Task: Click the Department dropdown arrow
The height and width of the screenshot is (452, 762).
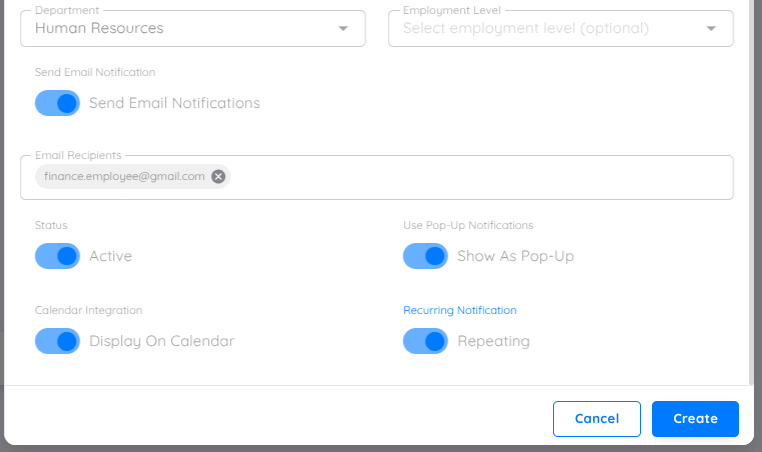Action: [344, 28]
